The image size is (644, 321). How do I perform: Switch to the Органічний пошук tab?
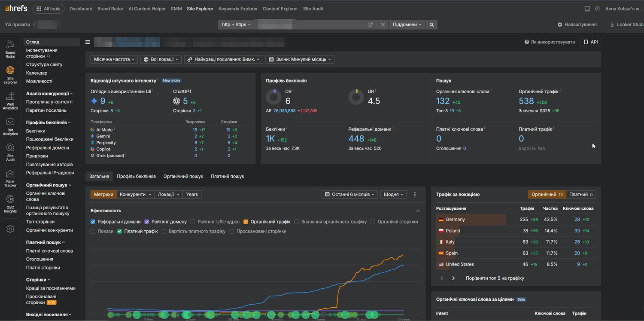pos(183,176)
